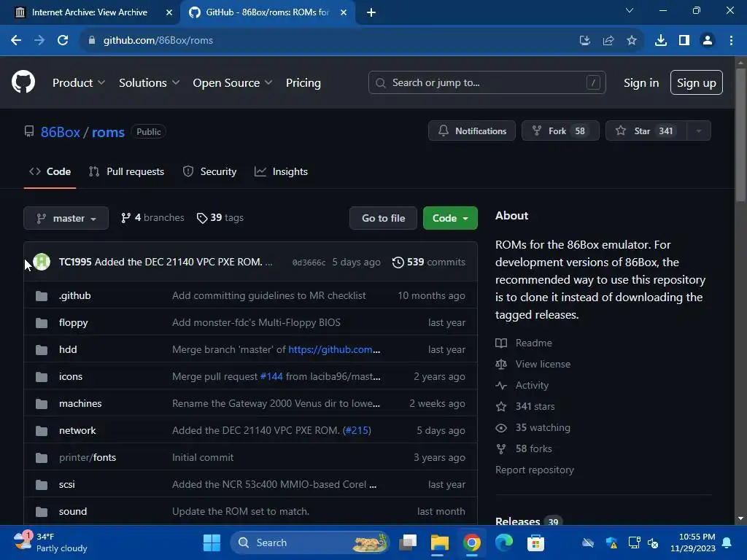
Task: Toggle the browser side panel icon
Action: (684, 41)
